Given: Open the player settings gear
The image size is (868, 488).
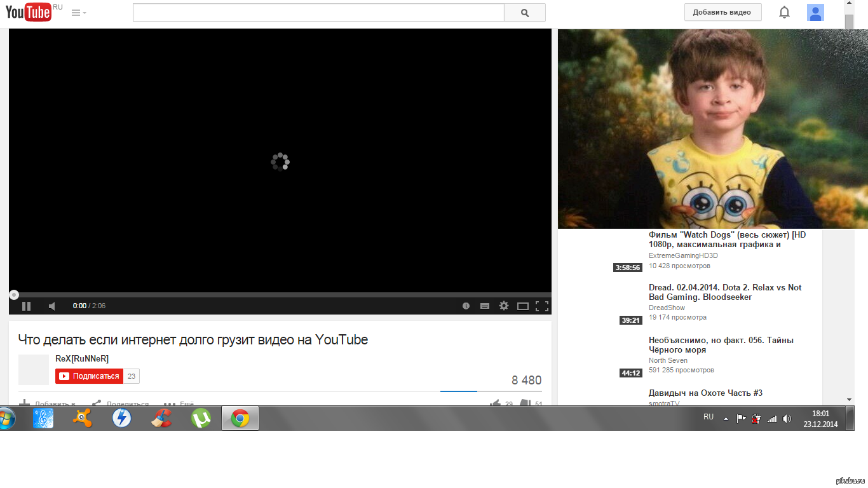Looking at the screenshot, I should point(504,306).
